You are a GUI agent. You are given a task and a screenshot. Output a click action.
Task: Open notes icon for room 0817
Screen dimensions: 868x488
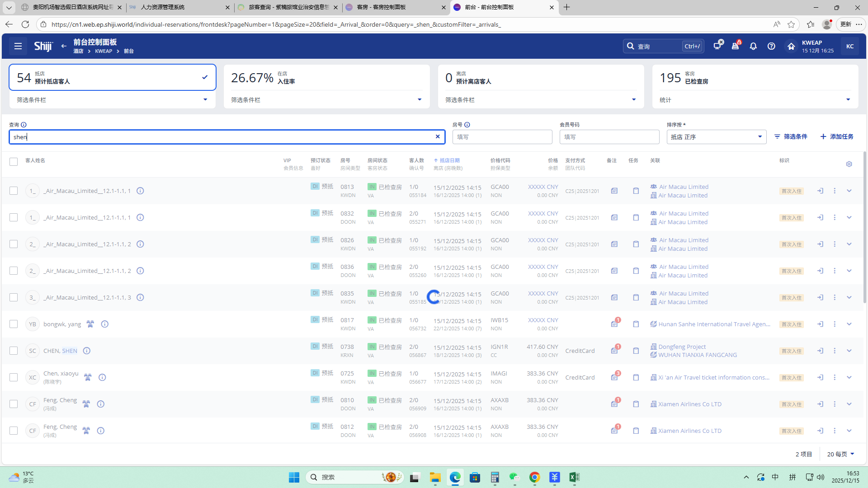[x=614, y=324]
